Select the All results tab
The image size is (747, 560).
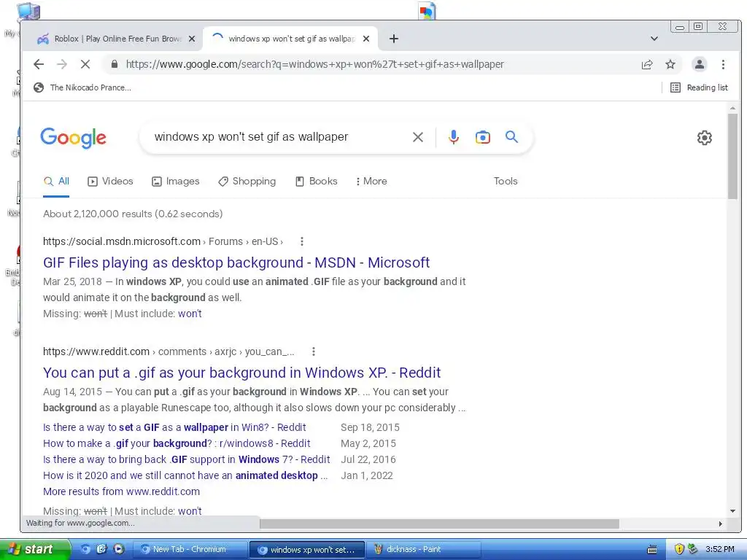coord(56,182)
